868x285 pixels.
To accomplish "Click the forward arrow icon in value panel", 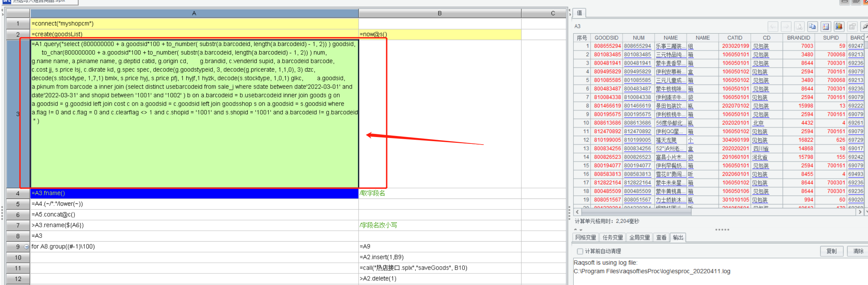I will click(786, 26).
